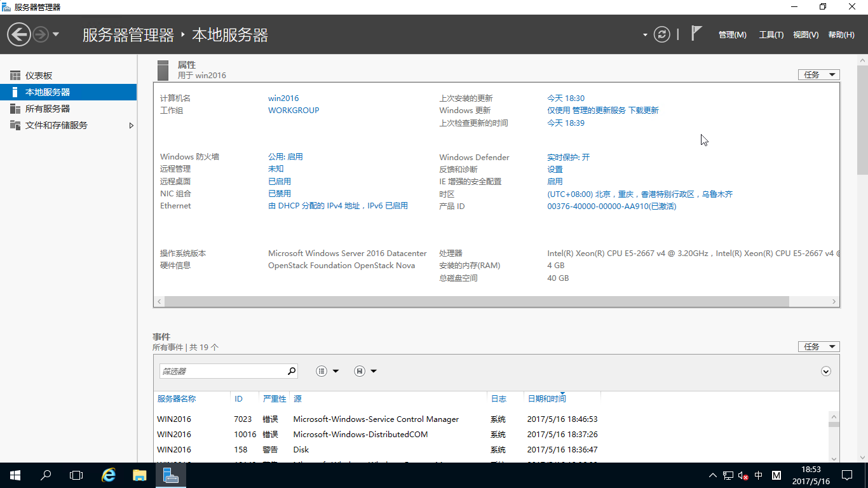The height and width of the screenshot is (488, 868).
Task: Click the back navigation arrow
Action: [x=19, y=34]
